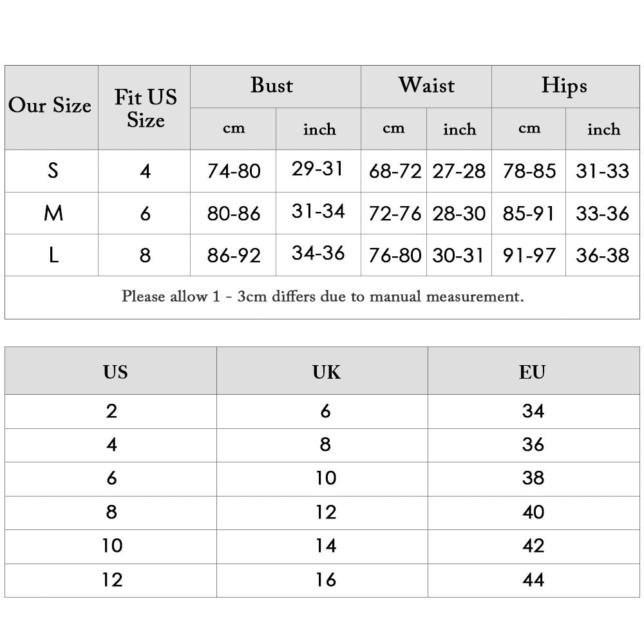Click the 'Our Size' column header
The width and height of the screenshot is (644, 644).
tap(52, 107)
